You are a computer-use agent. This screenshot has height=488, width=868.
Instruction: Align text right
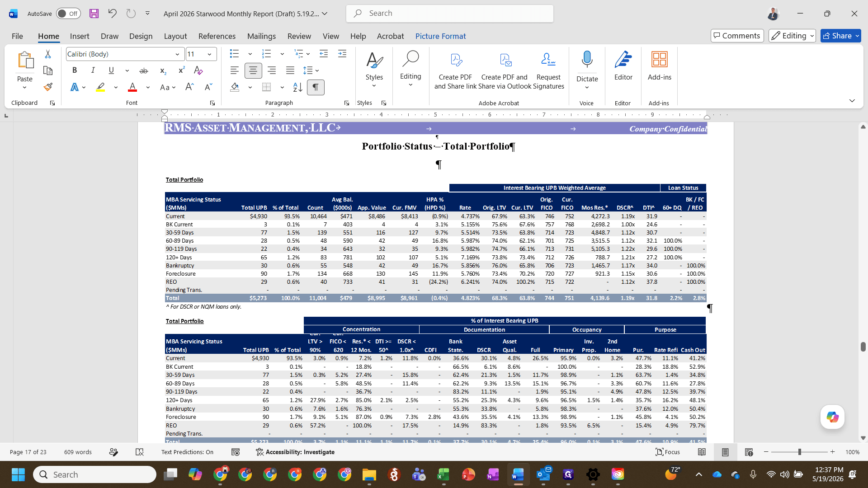[272, 70]
